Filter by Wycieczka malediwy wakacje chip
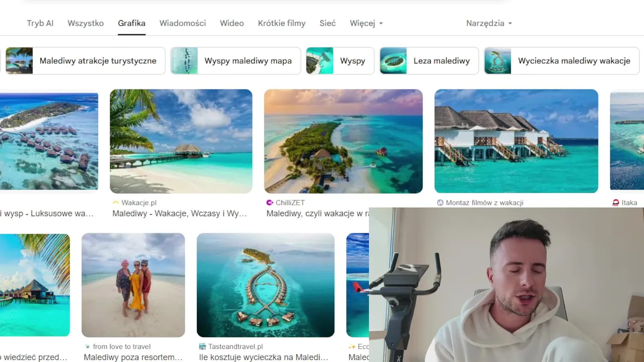This screenshot has width=644, height=362. (561, 61)
